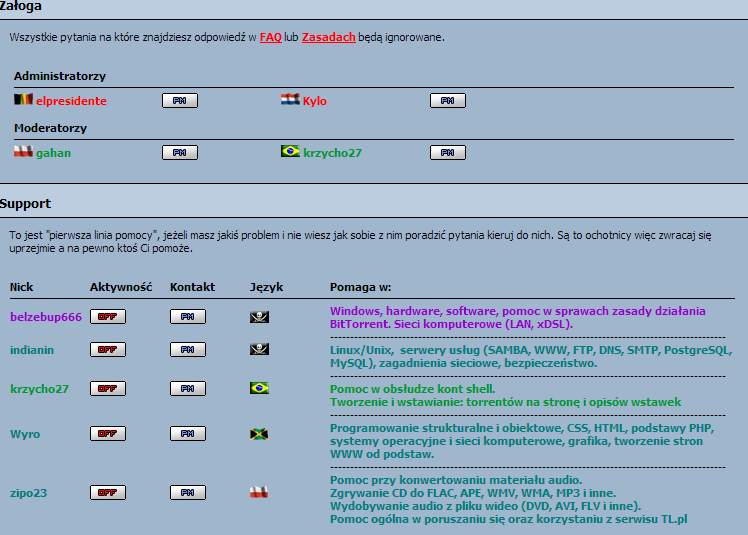
Task: Click the OFF status badge for Wyro
Action: tap(108, 433)
